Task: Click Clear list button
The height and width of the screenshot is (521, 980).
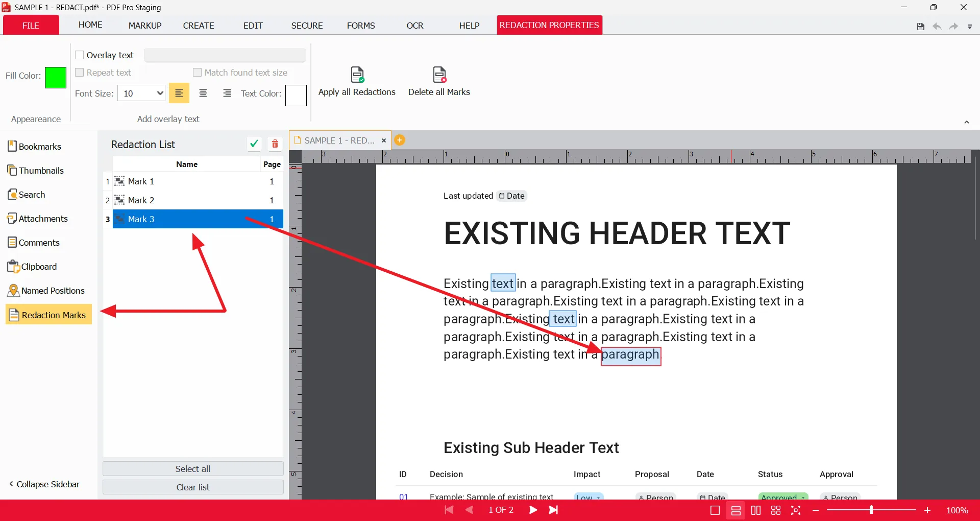Action: click(193, 487)
